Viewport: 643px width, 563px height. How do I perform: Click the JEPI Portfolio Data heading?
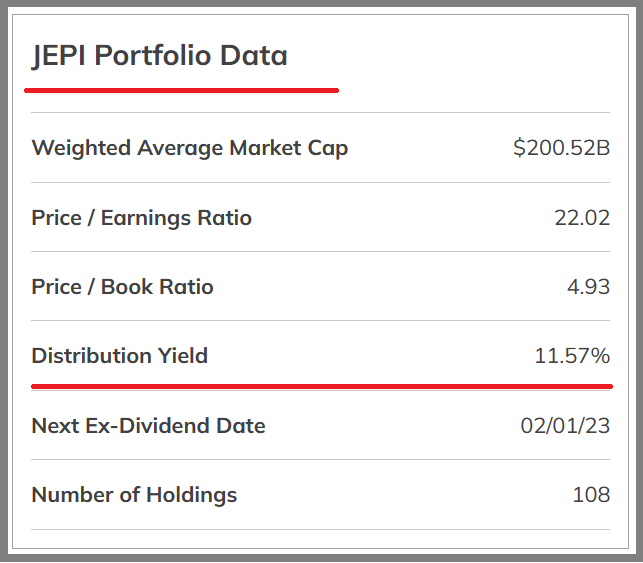click(x=160, y=56)
